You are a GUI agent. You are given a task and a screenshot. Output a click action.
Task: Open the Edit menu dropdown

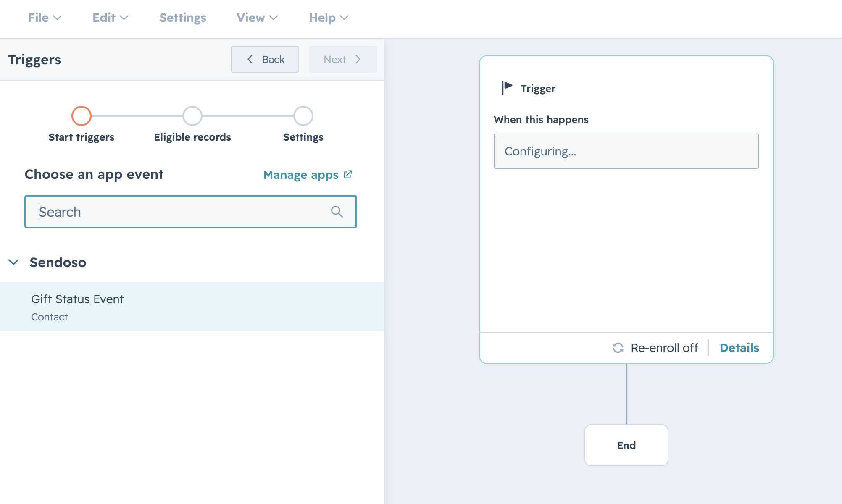[110, 18]
